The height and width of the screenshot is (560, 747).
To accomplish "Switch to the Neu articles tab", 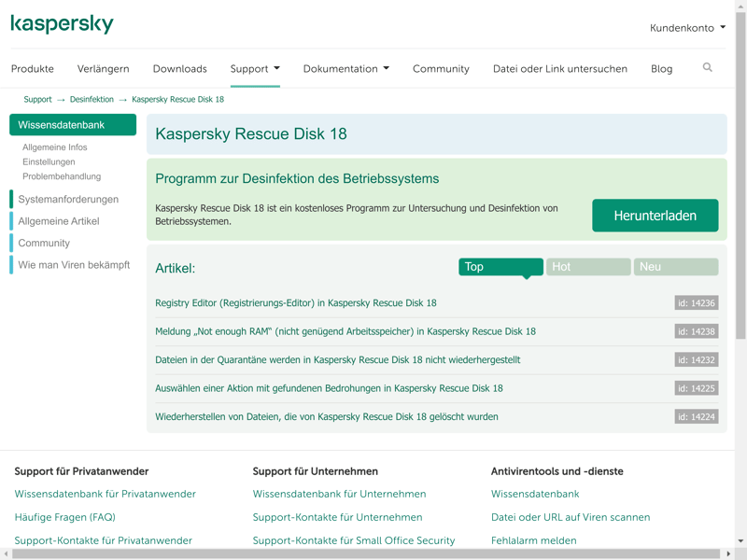I will click(x=676, y=267).
